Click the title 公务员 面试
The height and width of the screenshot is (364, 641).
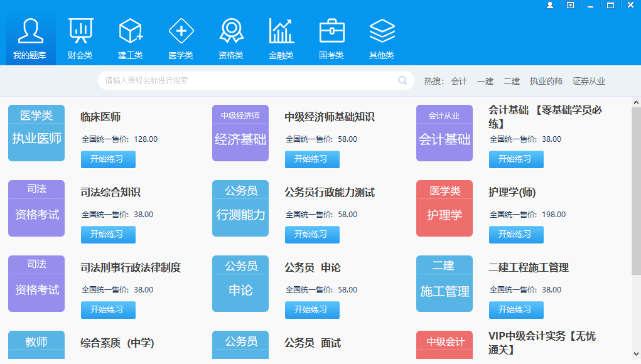pyautogui.click(x=313, y=343)
